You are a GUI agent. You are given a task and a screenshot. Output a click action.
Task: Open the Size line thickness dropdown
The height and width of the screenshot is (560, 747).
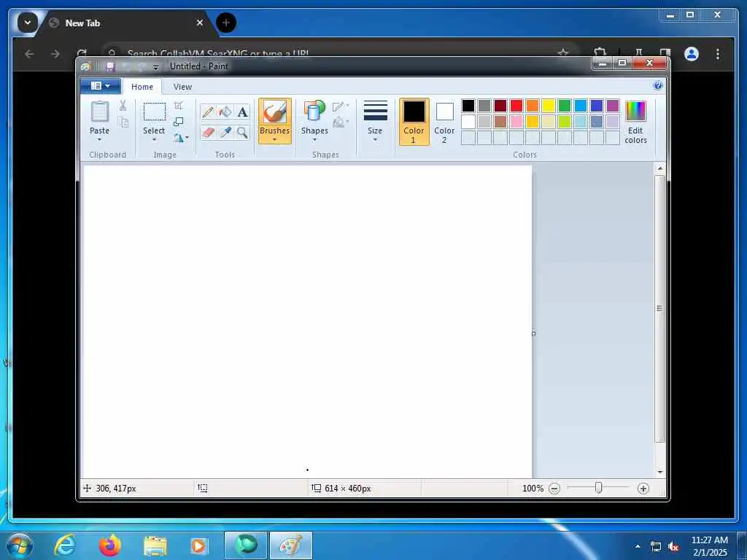375,122
